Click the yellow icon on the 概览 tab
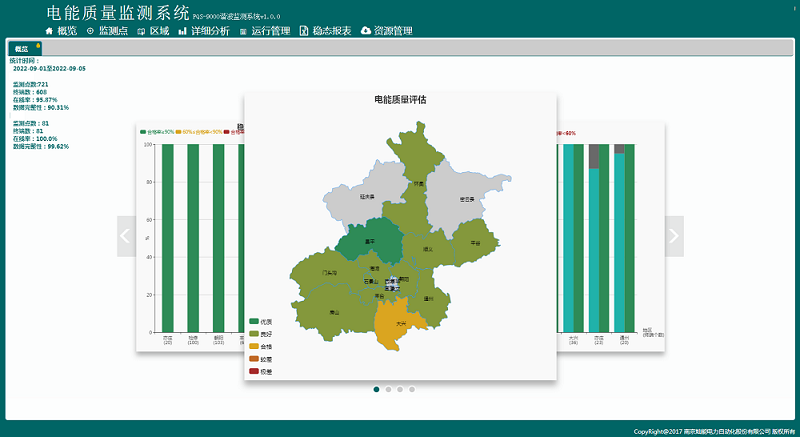Screen dimensions: 800x437 (38, 46)
